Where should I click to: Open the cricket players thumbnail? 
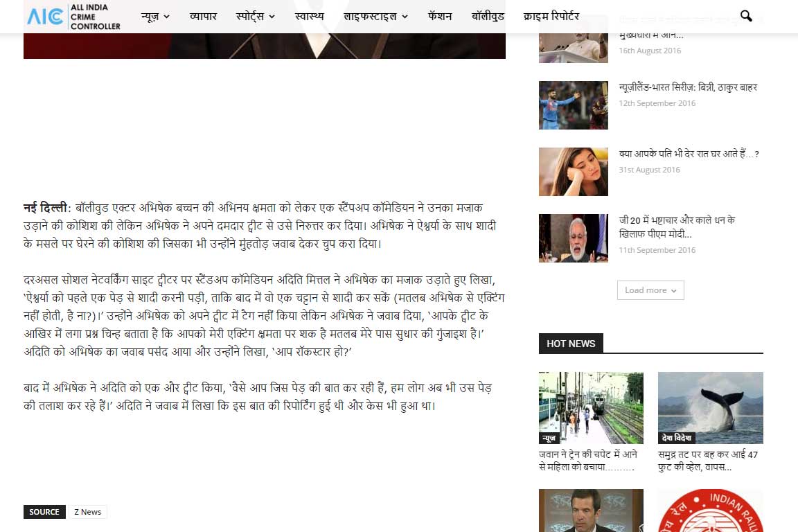[x=574, y=105]
